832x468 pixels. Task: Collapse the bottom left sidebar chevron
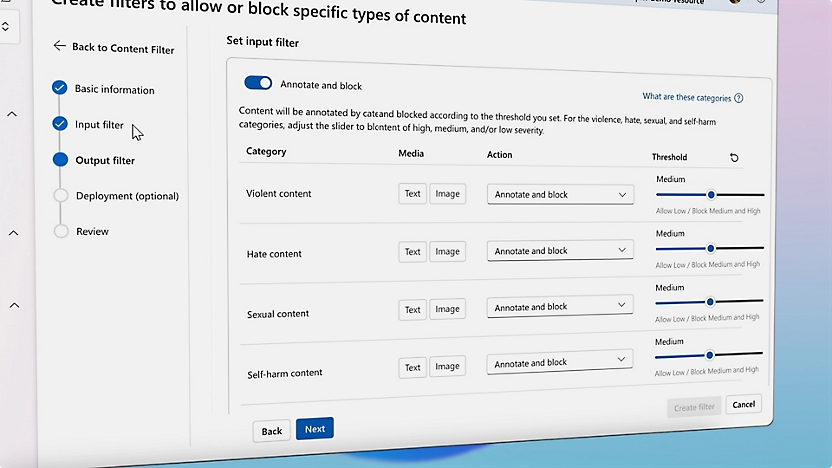(x=14, y=305)
